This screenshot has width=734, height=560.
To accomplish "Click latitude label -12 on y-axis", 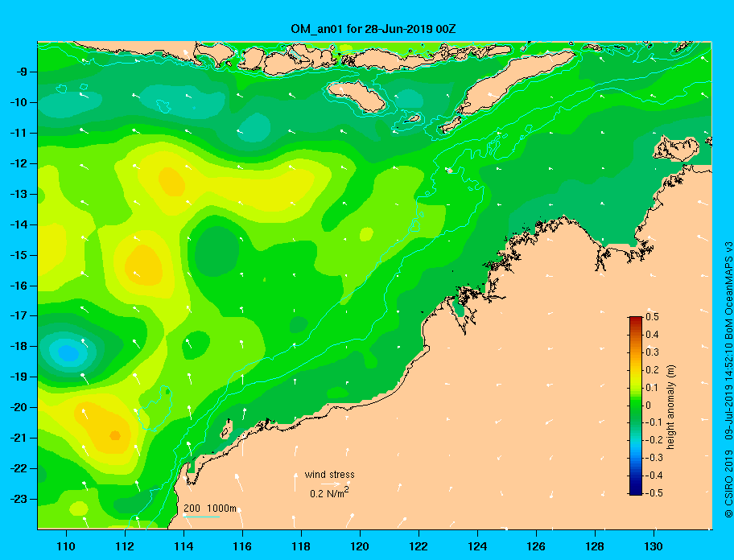I will [19, 163].
